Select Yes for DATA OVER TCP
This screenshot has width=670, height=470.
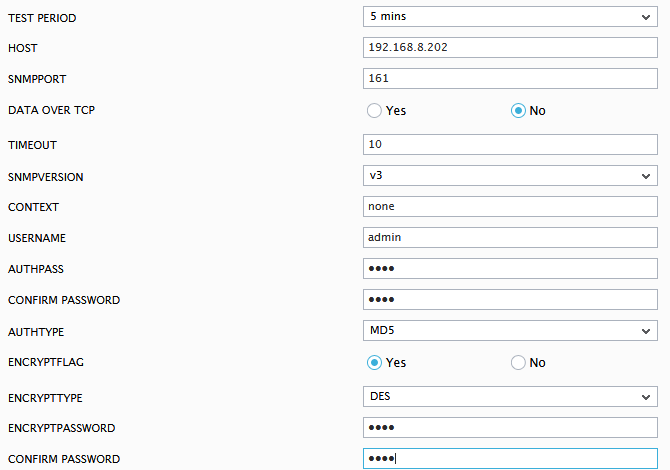click(374, 111)
